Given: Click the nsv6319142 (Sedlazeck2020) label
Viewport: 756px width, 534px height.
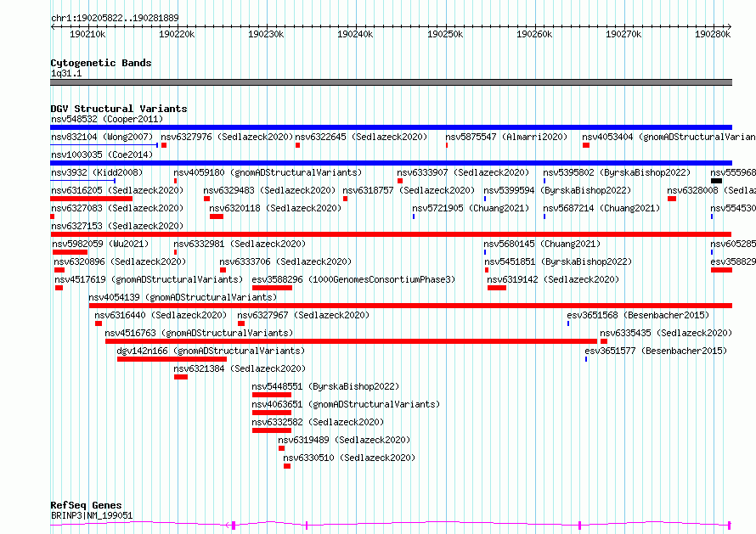Looking at the screenshot, I should tap(553, 279).
